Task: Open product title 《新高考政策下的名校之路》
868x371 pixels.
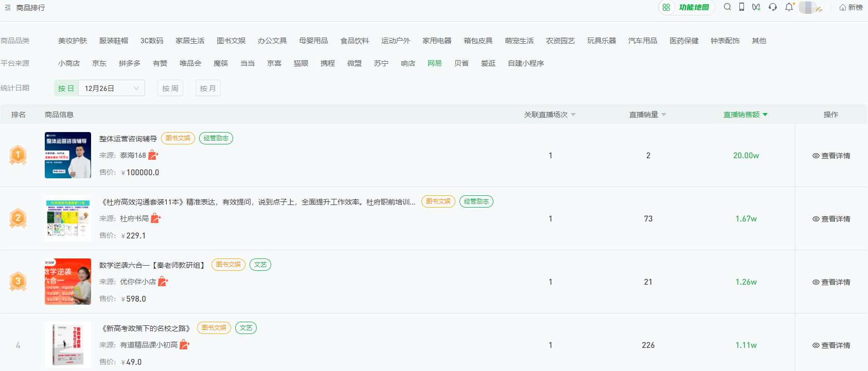Action: point(146,328)
